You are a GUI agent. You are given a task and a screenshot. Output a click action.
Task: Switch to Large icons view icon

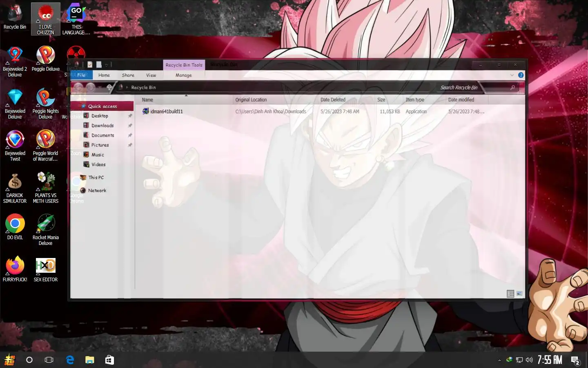[519, 294]
